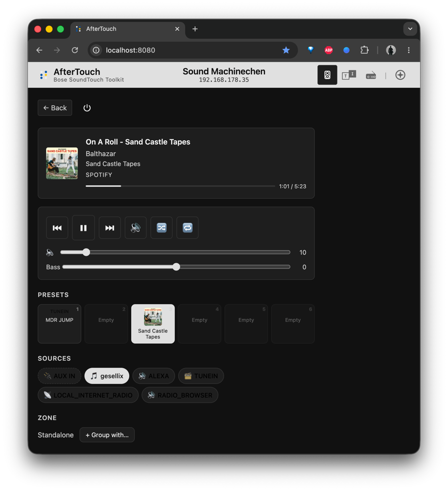View site information icon
This screenshot has width=448, height=491.
97,50
